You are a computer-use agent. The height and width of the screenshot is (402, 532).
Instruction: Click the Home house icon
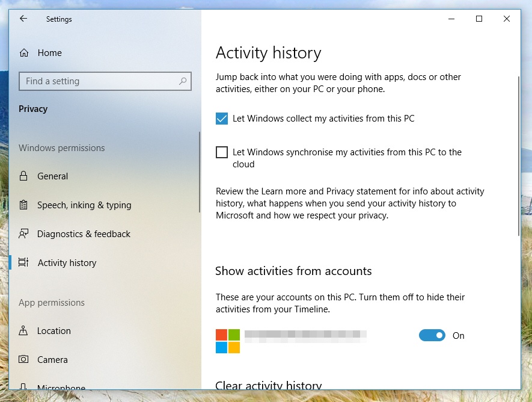click(24, 53)
